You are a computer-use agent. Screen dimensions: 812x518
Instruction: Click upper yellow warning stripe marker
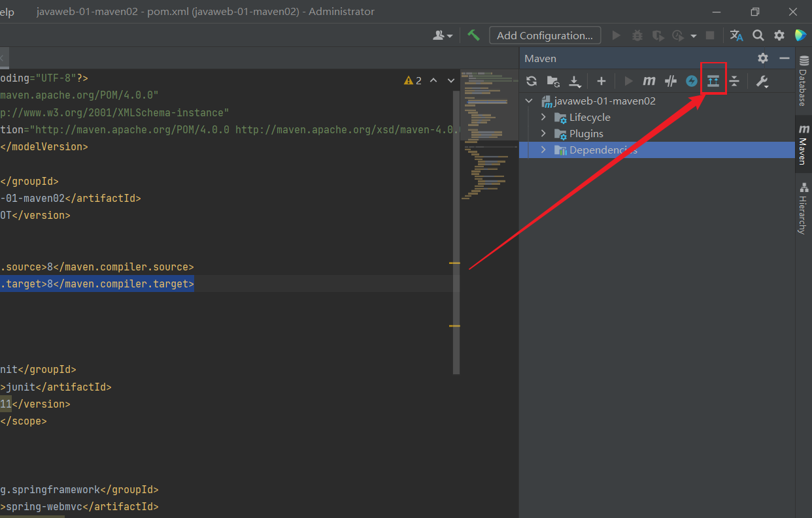coord(454,263)
